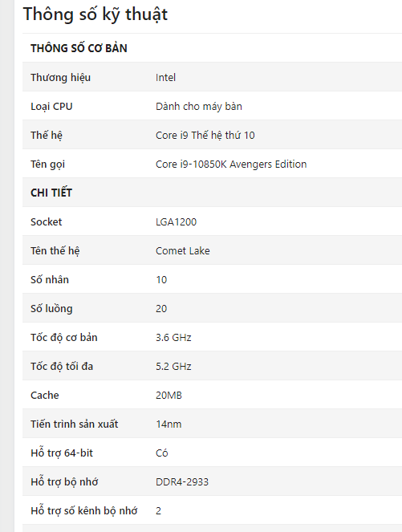Click the brand value 'Intel'
Screen dimensions: 402x532
[165, 77]
